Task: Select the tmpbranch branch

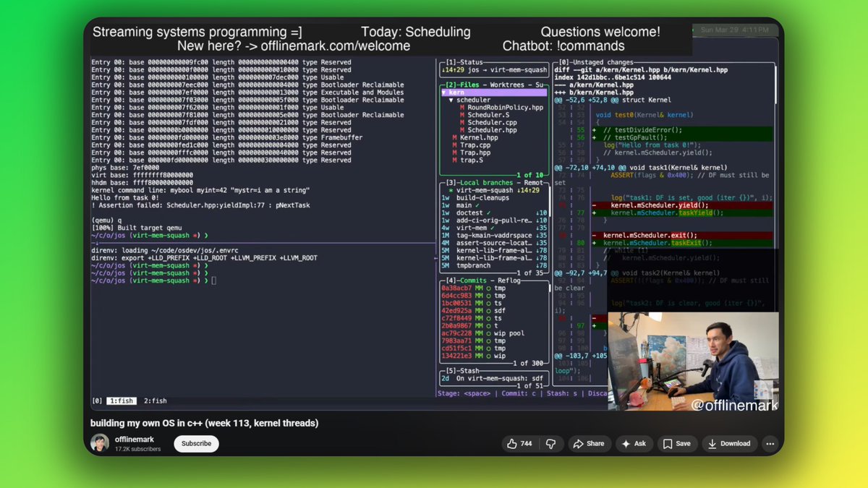Action: 494,265
